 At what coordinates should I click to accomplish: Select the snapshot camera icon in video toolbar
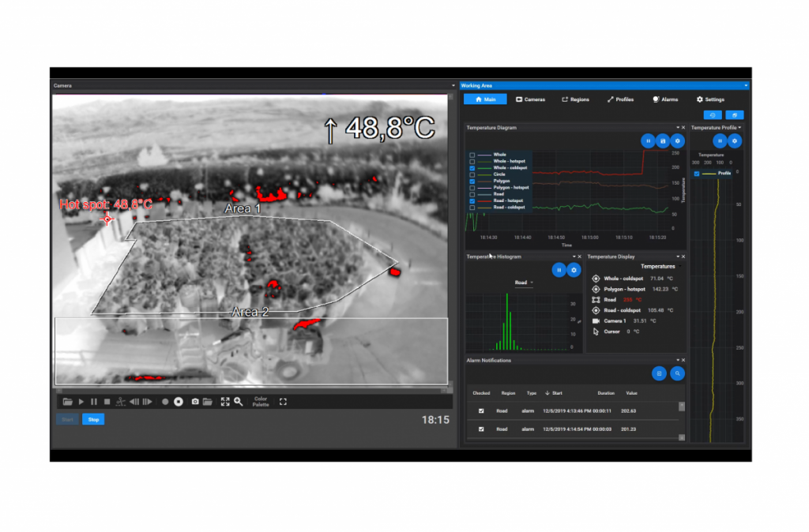pyautogui.click(x=196, y=402)
